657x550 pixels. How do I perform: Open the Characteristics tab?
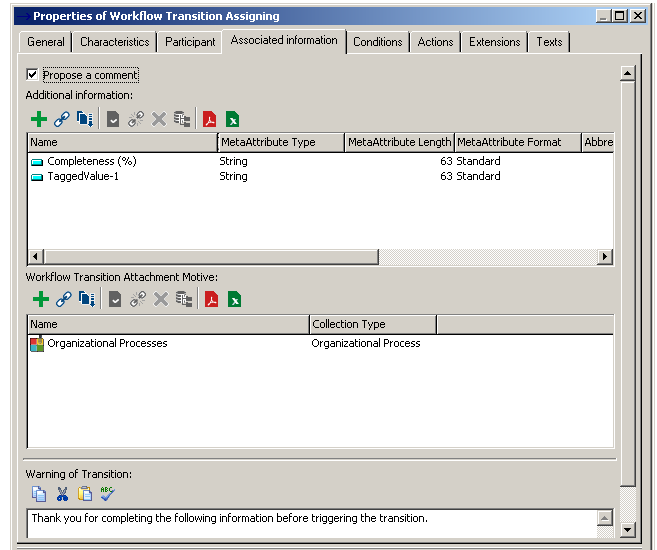115,42
